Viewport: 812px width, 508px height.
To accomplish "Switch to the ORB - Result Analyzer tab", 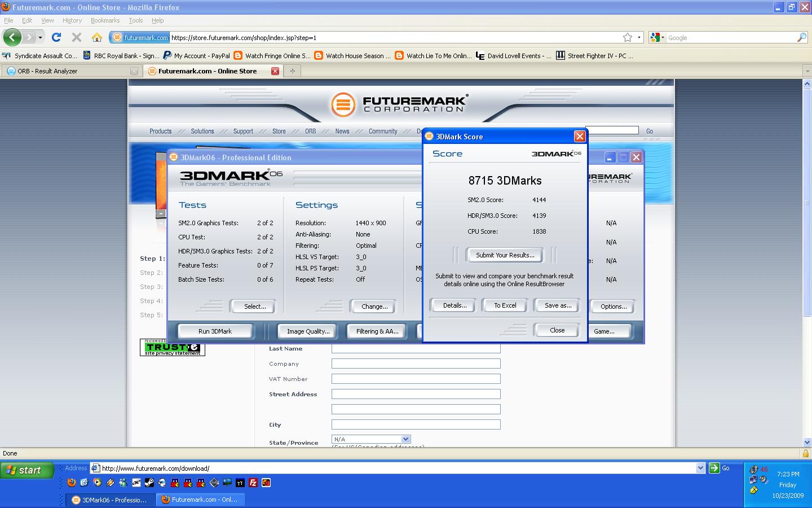I will (x=71, y=71).
